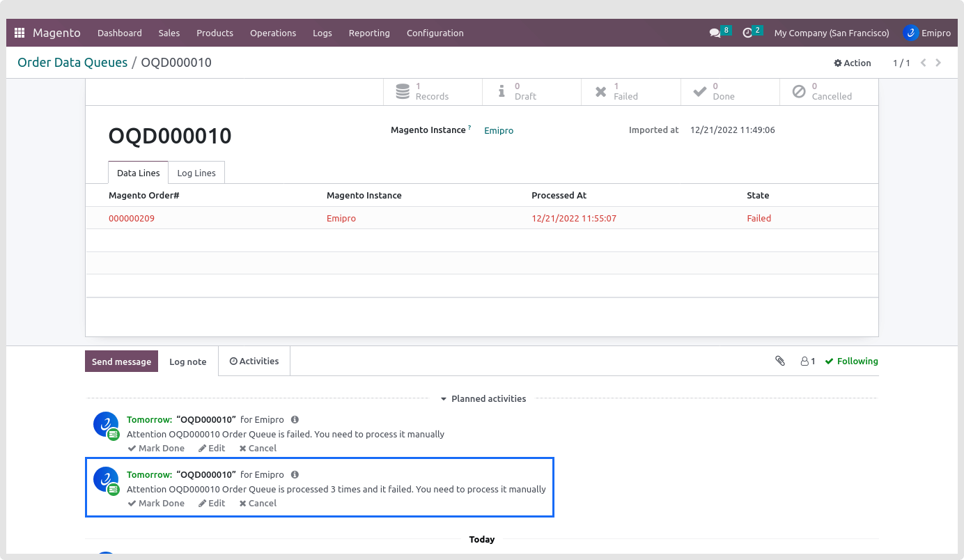Viewport: 964px width, 560px height.
Task: Open the Order Data Queues breadcrumb link
Action: coord(72,63)
